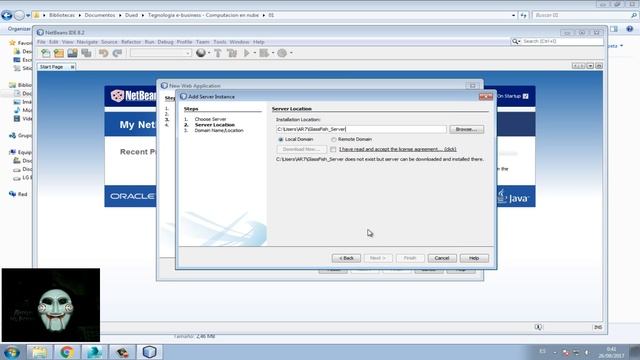
Task: Click the Open Project icon in NetBeans toolbar
Action: coord(73,53)
